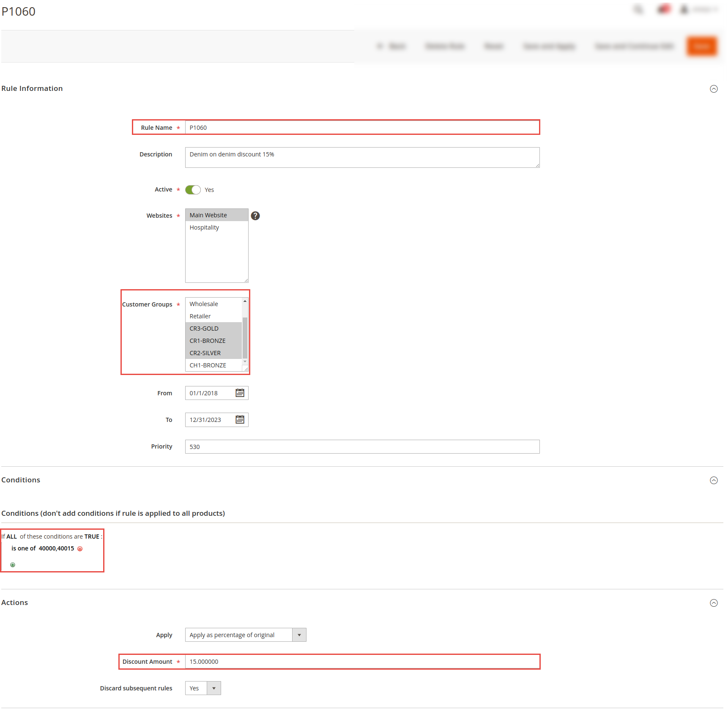
Task: Open the To date calendar picker
Action: [x=240, y=419]
